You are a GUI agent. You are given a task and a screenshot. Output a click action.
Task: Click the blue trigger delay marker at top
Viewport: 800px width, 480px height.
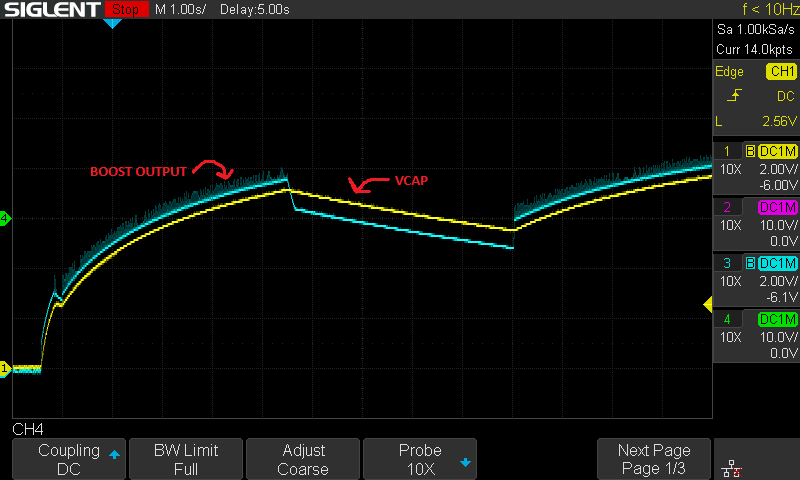[x=112, y=23]
